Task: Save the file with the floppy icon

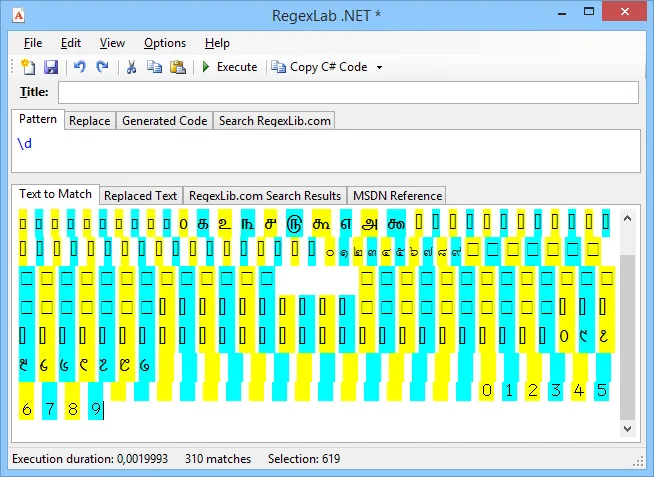Action: (51, 67)
